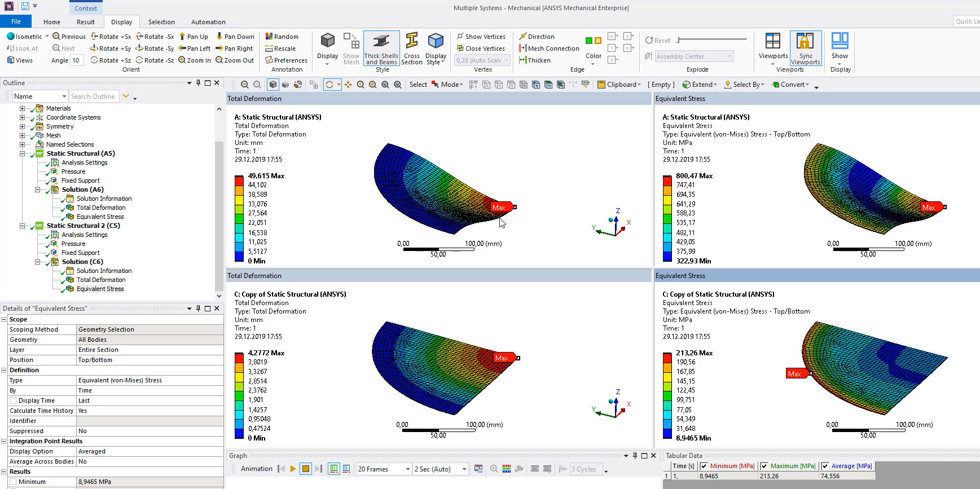This screenshot has height=489, width=980.
Task: Switch to the Automation ribbon tab
Action: tap(208, 22)
